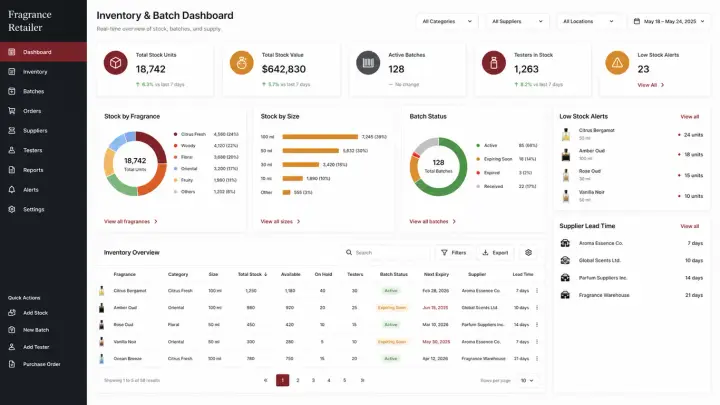Image resolution: width=720 pixels, height=405 pixels.
Task: Click the Expiring Soon badge for Amber Oud
Action: coord(392,308)
